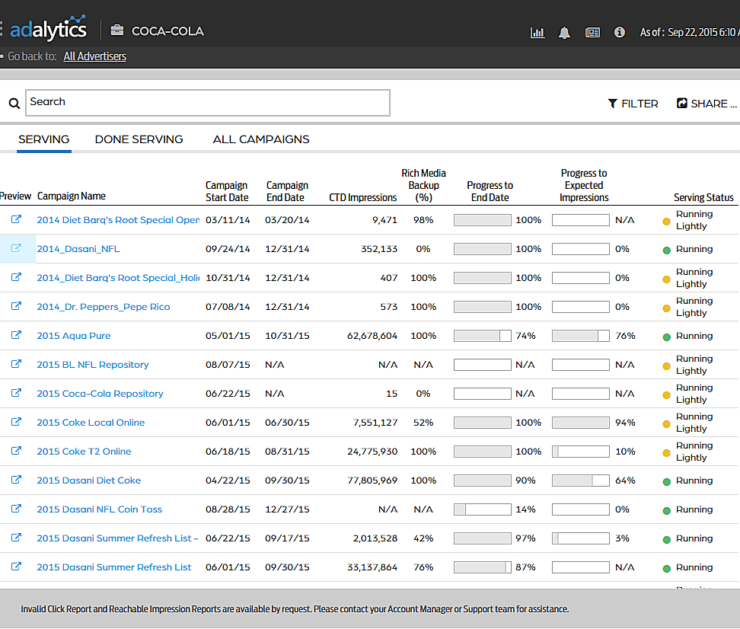Sort by Campaign End Date header

[x=287, y=191]
